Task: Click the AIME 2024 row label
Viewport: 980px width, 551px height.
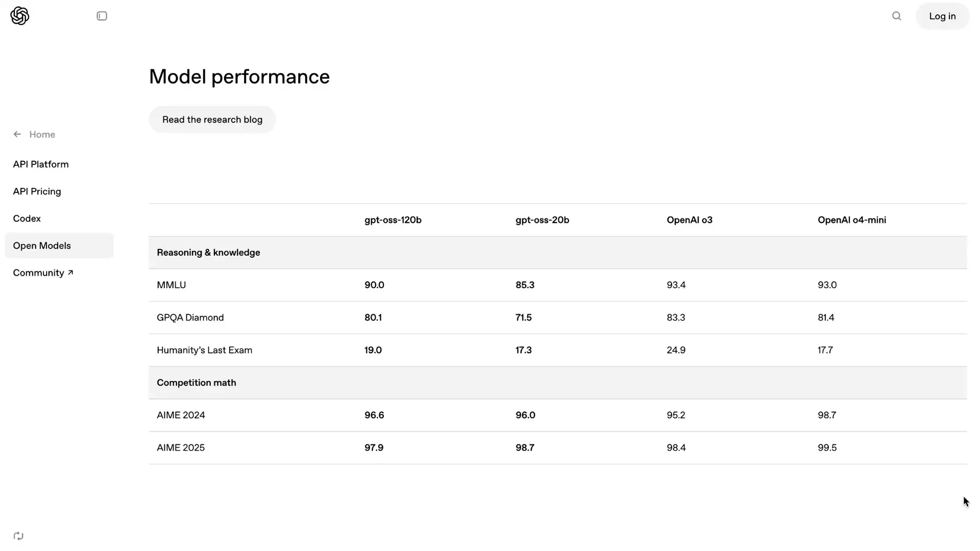Action: 181,415
